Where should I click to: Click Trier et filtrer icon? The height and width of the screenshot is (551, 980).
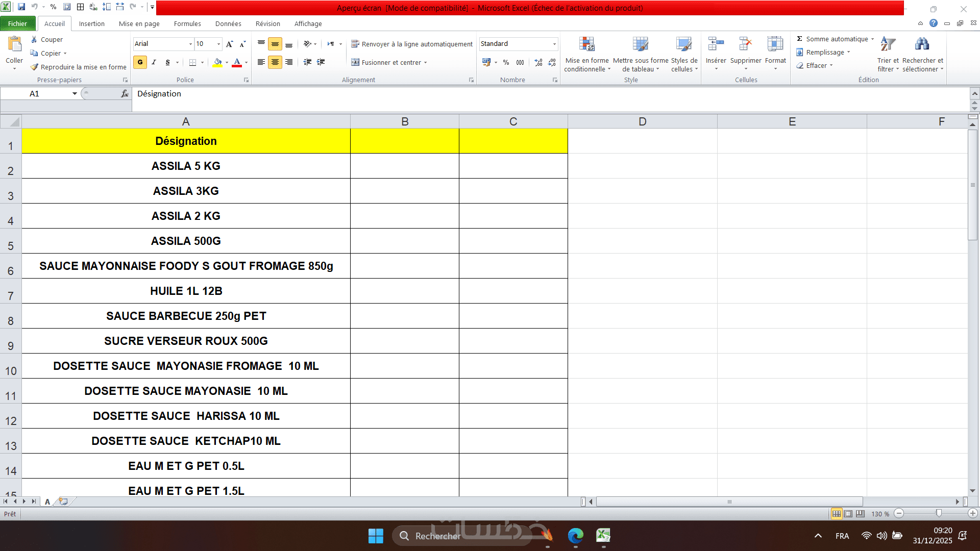click(x=888, y=45)
